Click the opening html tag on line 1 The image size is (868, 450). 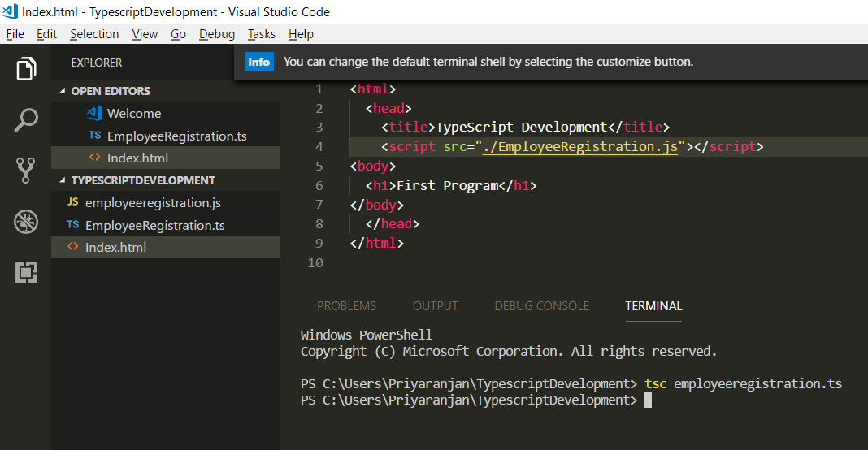pos(373,89)
